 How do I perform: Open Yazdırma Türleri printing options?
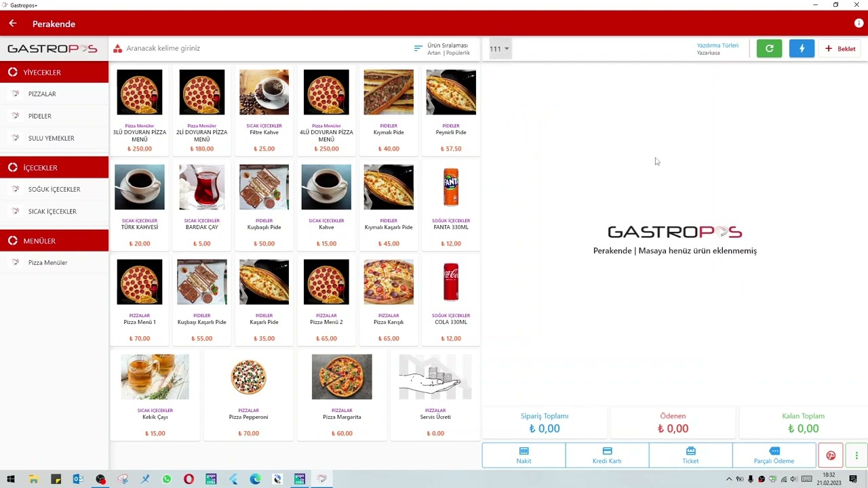point(717,49)
